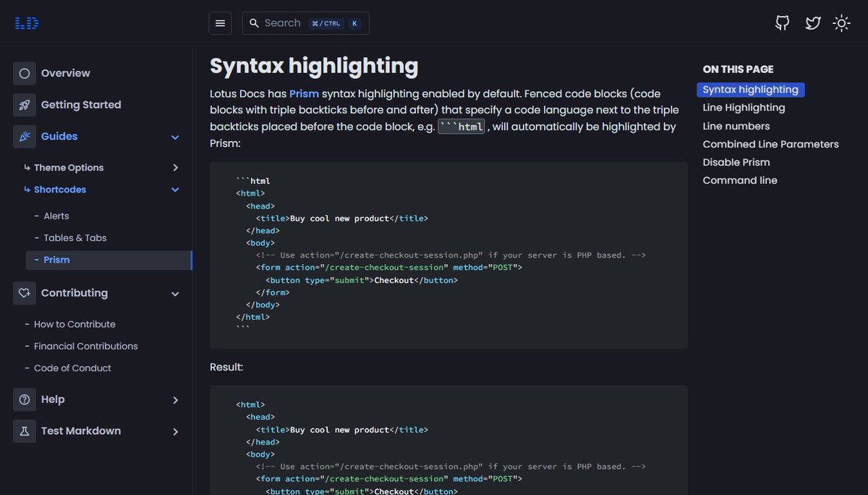This screenshot has width=868, height=495.
Task: Toggle light/dark mode with the sun icon
Action: pyautogui.click(x=841, y=22)
